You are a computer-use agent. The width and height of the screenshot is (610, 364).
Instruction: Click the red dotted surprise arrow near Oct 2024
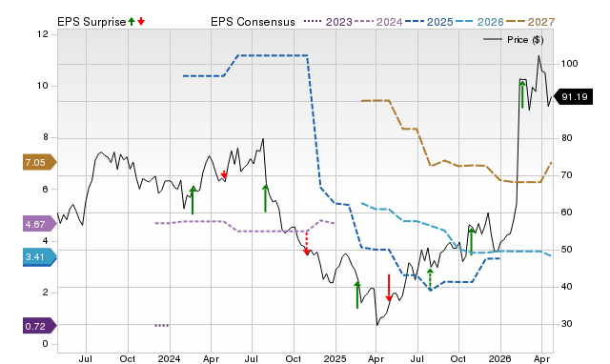(307, 243)
